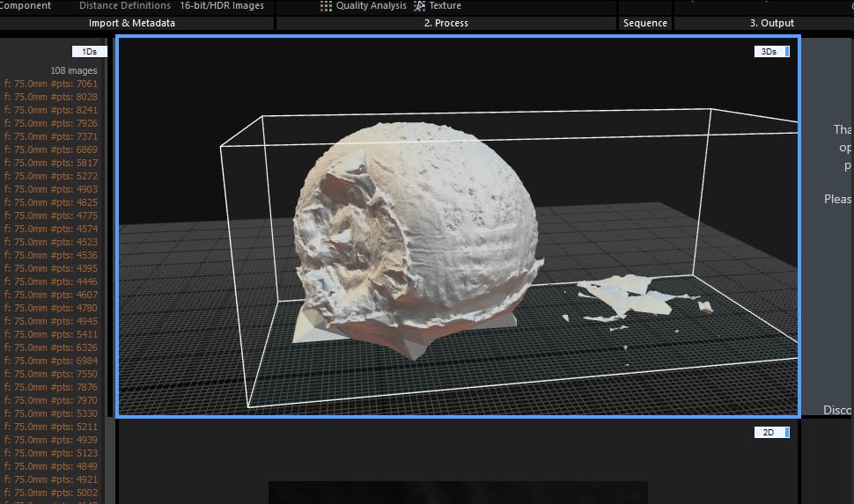Select image row with #pts: 4536
Viewport: 854px width, 504px height.
coord(51,255)
